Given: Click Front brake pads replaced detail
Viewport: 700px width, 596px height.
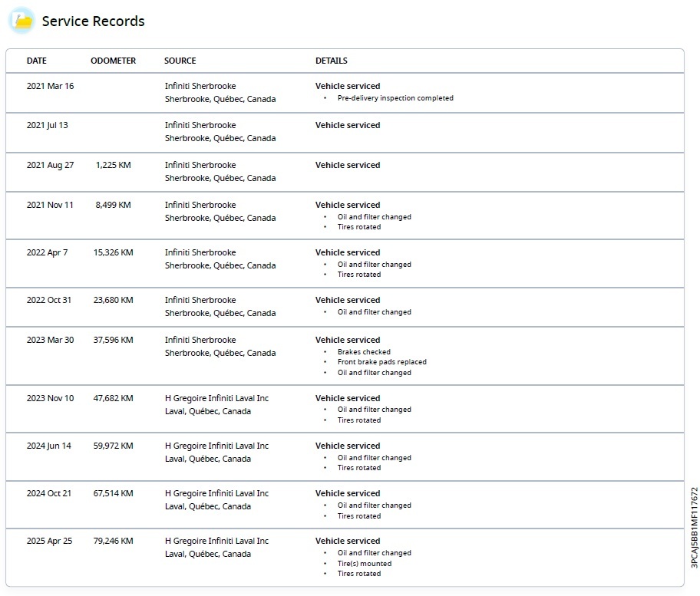Looking at the screenshot, I should click(382, 362).
